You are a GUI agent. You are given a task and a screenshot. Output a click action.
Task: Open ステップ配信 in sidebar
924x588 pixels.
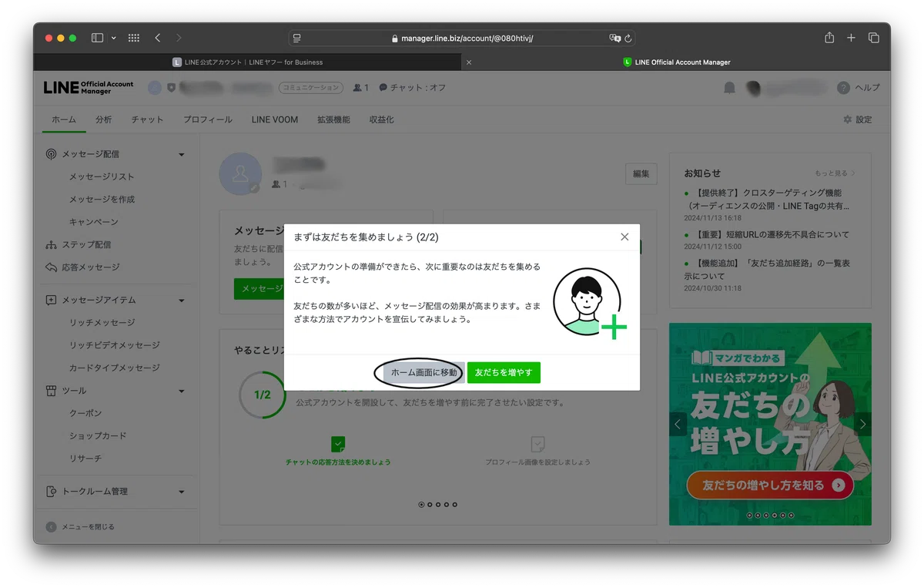[86, 244]
